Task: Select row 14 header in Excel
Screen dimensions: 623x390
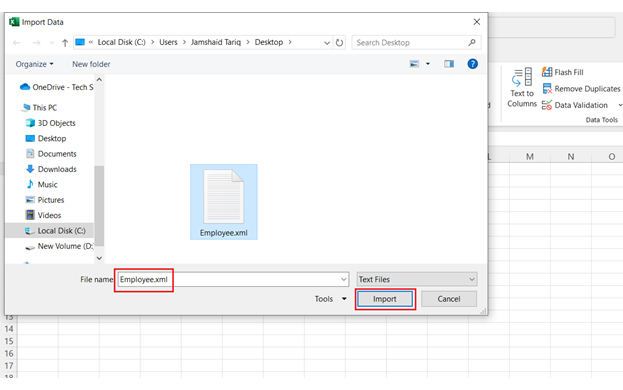Action: 9,329
